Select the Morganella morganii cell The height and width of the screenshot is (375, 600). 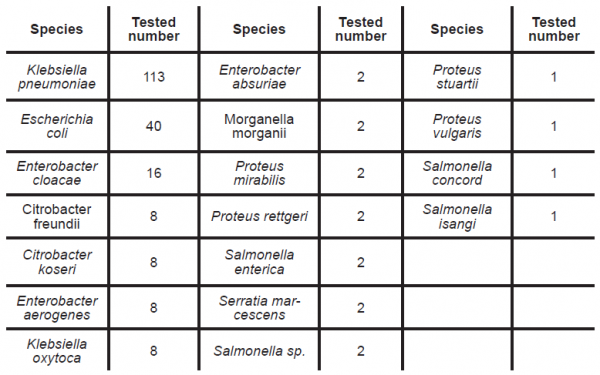click(259, 126)
